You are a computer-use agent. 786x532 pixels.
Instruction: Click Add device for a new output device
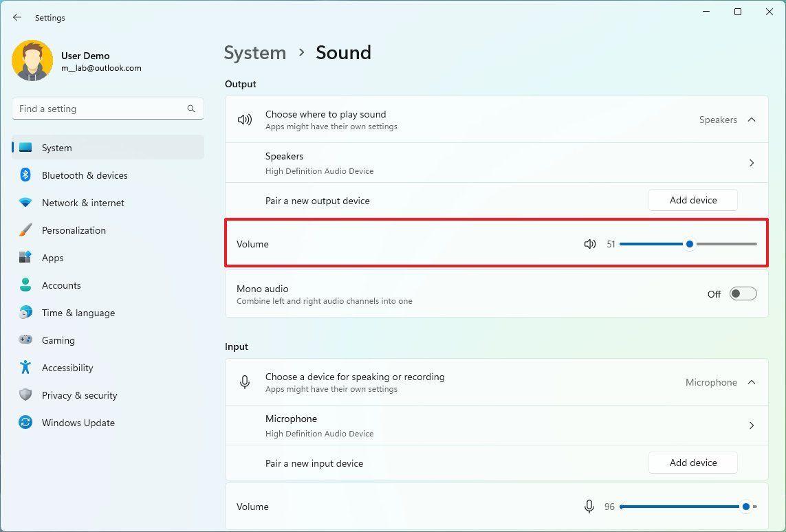pos(692,200)
